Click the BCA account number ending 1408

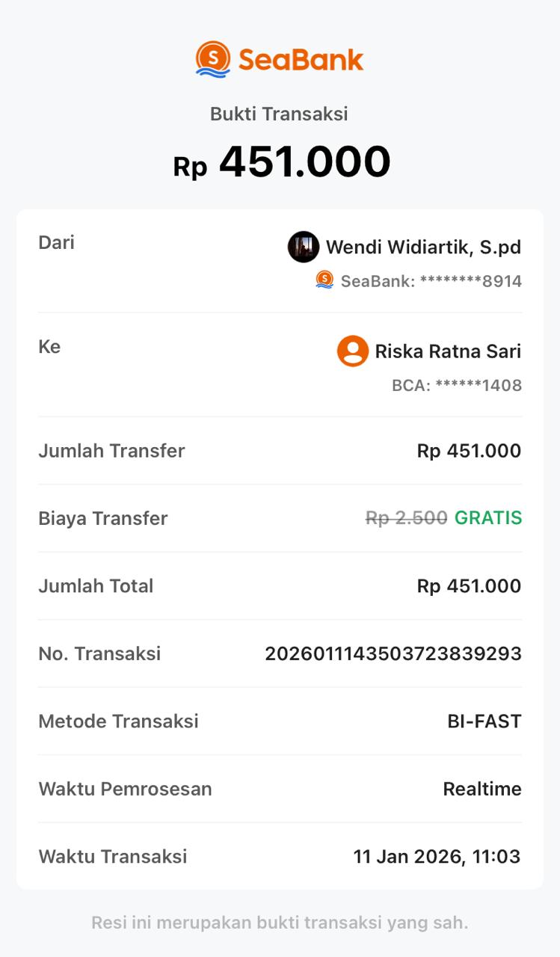[457, 386]
